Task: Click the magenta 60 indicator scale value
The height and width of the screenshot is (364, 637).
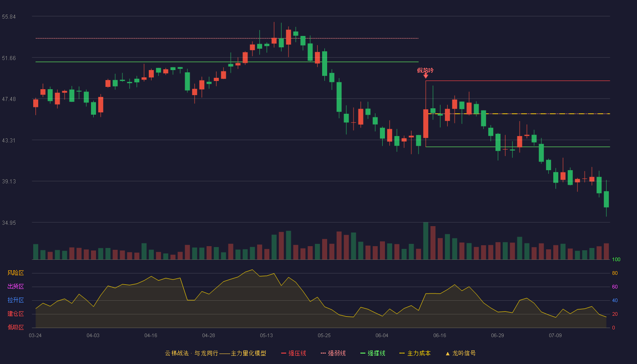Action: click(615, 287)
